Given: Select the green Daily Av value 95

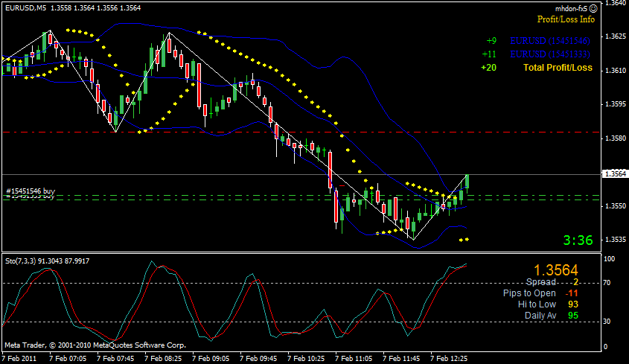Looking at the screenshot, I should coord(573,316).
